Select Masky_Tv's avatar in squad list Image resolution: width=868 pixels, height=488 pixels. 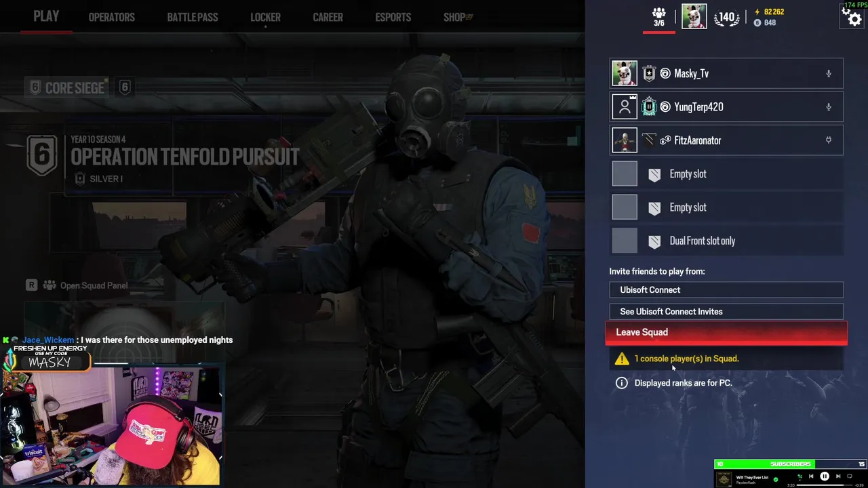(625, 73)
